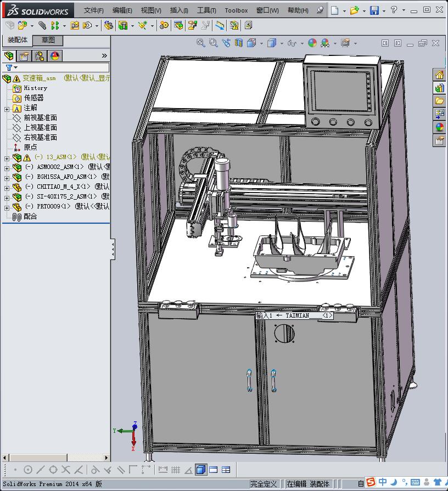Expand the 注解 annotations folder
The height and width of the screenshot is (491, 448).
pyautogui.click(x=7, y=109)
